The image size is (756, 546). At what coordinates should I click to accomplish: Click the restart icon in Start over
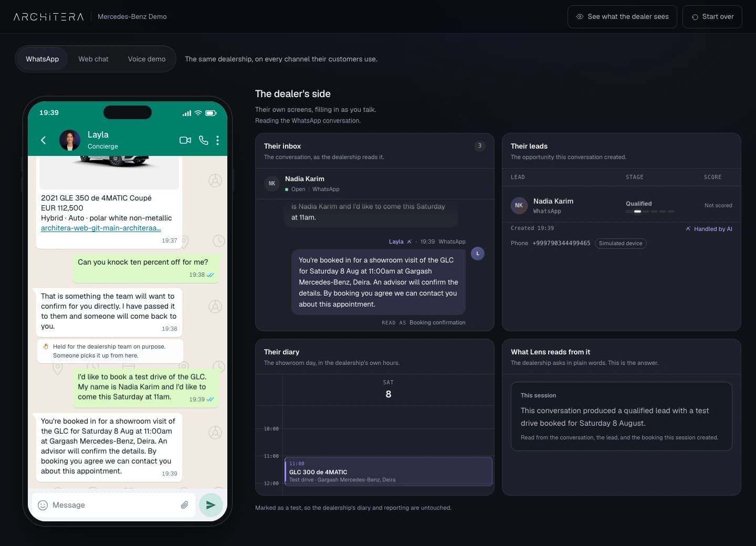[695, 17]
